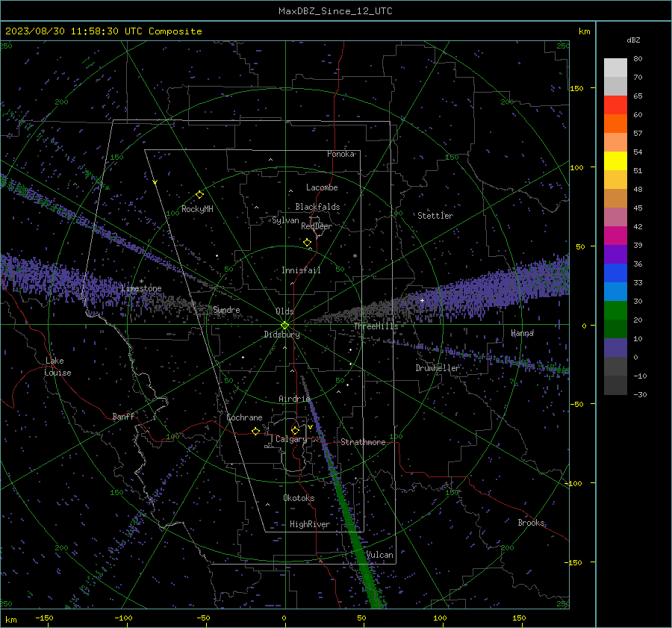The width and height of the screenshot is (672, 628).
Task: Click the Calgary city label
Action: click(291, 439)
